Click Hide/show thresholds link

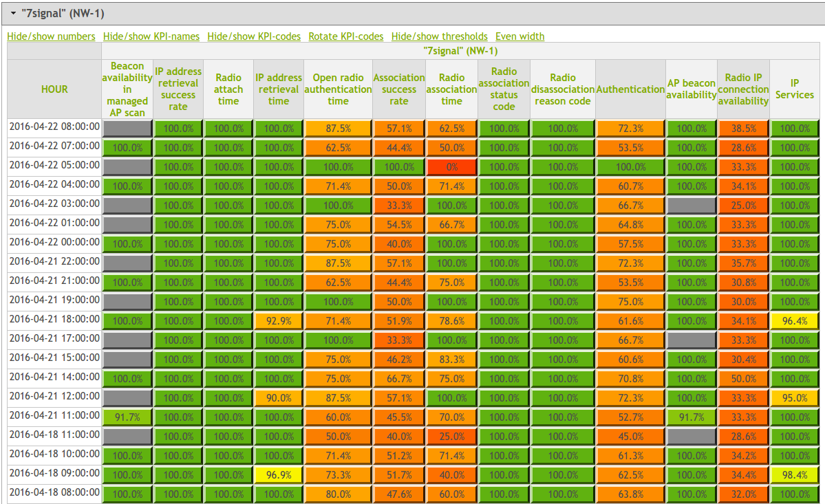click(x=439, y=36)
